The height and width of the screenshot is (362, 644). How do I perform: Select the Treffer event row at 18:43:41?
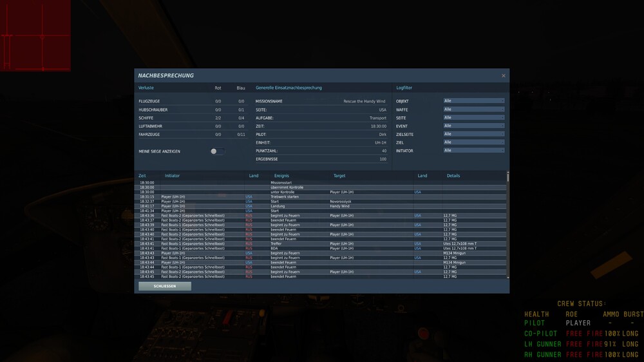(322, 243)
